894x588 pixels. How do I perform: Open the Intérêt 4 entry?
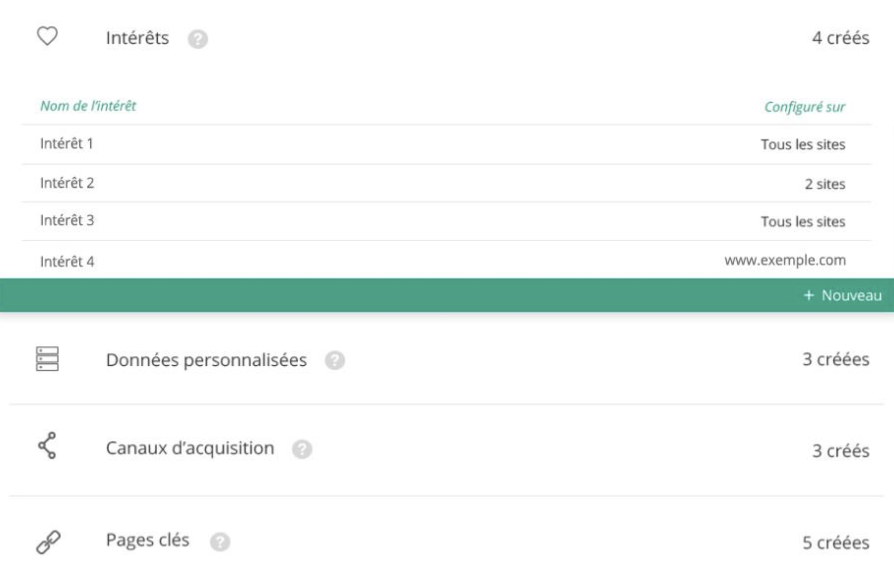[x=447, y=260]
